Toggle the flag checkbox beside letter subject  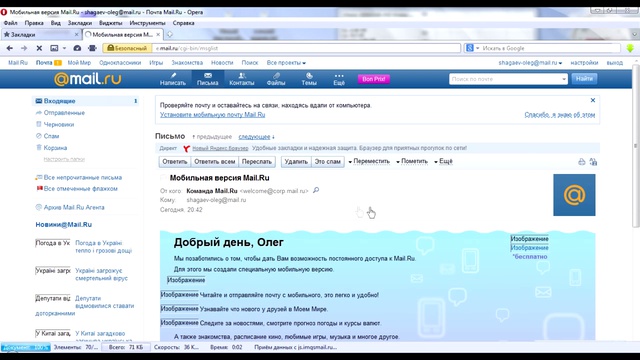tap(163, 178)
